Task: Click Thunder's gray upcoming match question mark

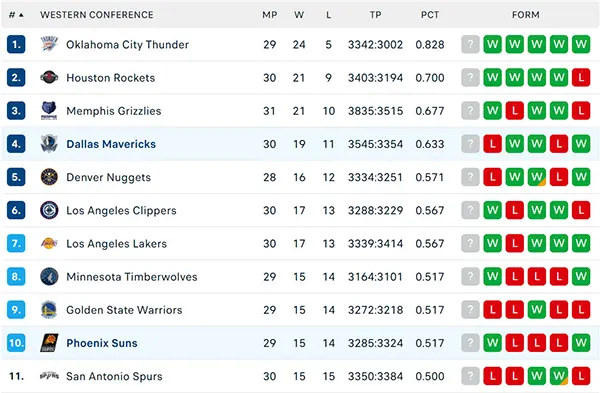Action: 470,44
